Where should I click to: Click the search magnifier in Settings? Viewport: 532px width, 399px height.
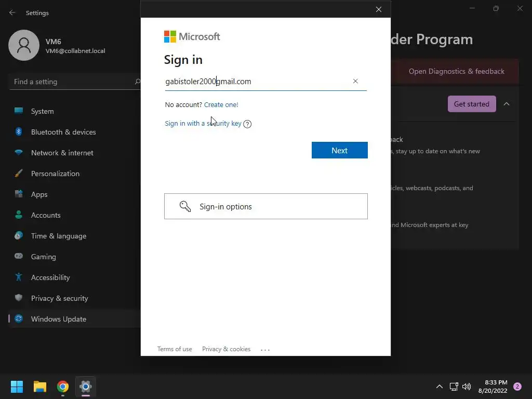(137, 82)
